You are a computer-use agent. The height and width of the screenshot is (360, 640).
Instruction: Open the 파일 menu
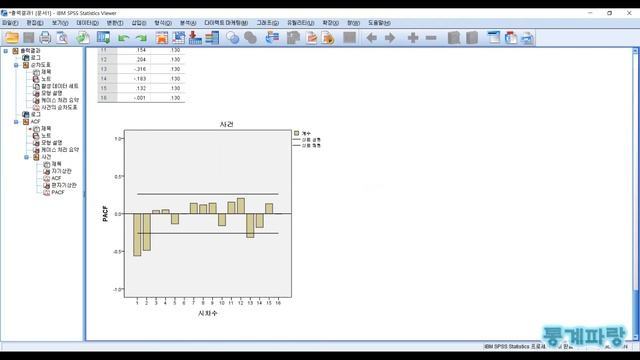pyautogui.click(x=10, y=23)
